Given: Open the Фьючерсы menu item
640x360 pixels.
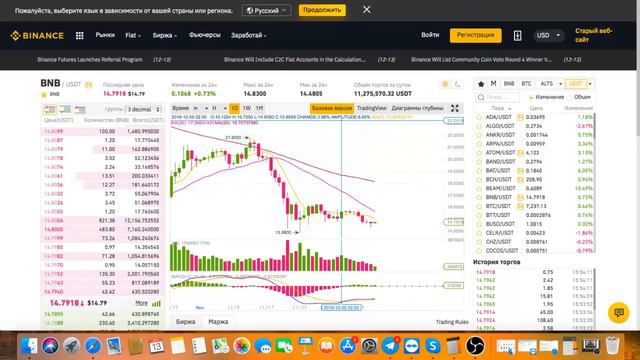Looking at the screenshot, I should coord(204,35).
